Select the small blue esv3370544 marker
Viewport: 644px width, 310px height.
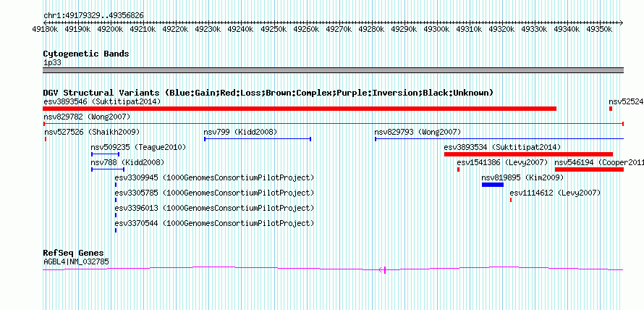click(116, 230)
